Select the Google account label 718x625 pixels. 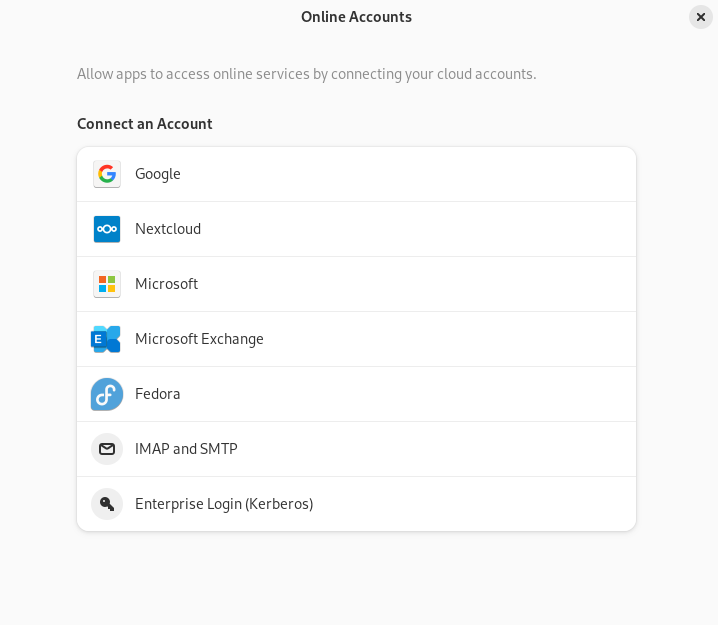(x=158, y=174)
